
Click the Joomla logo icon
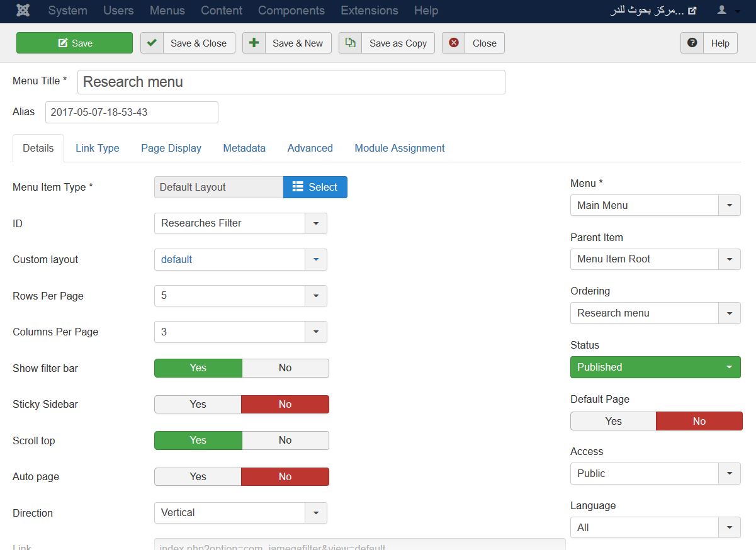click(x=23, y=11)
